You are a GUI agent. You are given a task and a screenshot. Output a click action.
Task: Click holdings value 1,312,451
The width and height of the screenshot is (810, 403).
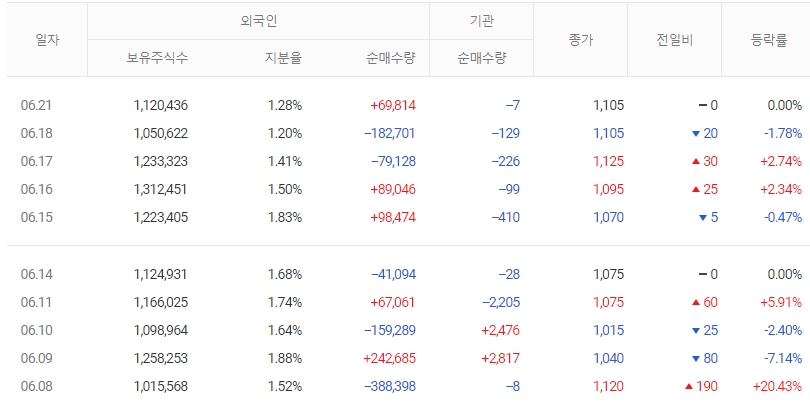pos(161,190)
